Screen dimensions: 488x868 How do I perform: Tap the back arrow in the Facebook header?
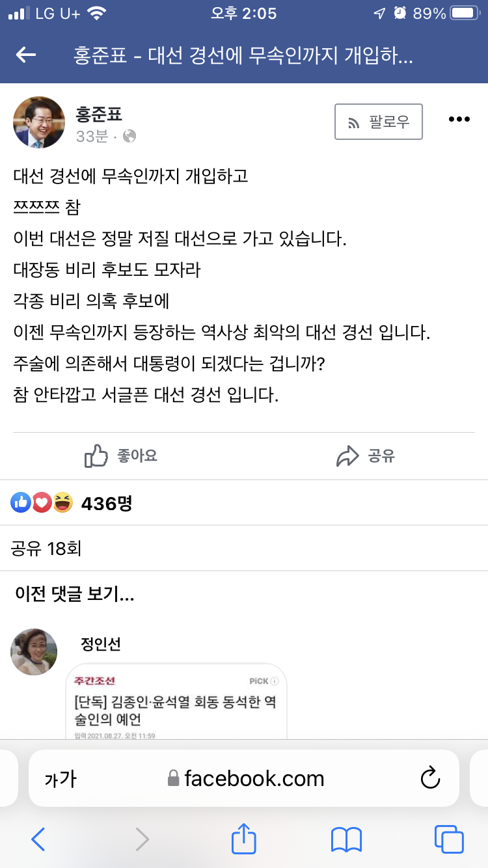click(x=26, y=55)
